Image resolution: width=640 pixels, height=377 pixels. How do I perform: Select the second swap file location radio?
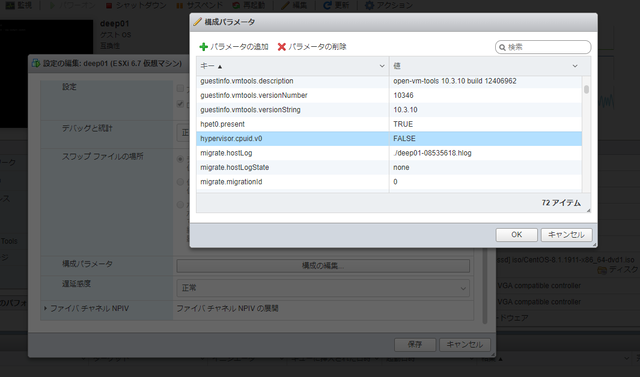pos(180,182)
